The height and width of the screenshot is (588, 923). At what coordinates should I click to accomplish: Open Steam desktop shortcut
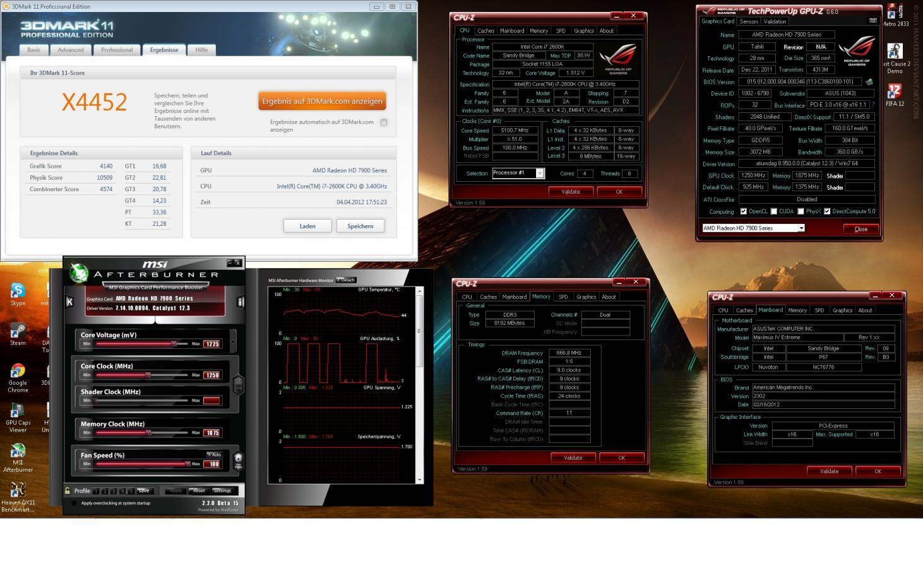(18, 334)
